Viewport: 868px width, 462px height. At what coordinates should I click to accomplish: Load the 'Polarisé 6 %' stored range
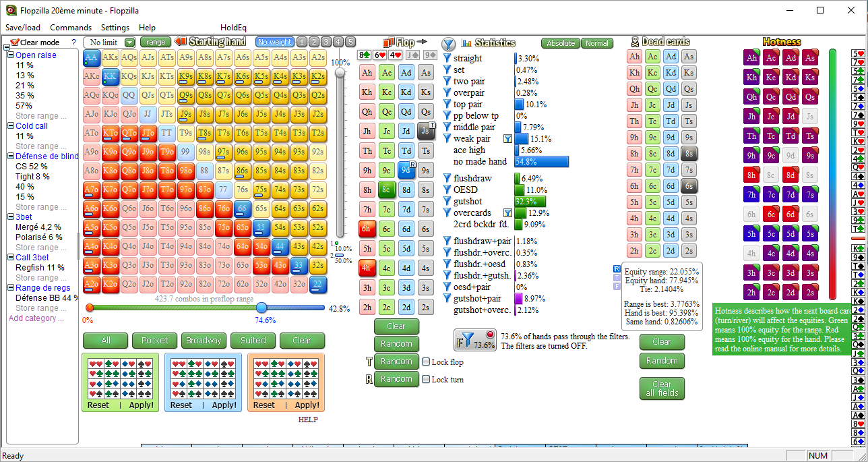pyautogui.click(x=38, y=237)
